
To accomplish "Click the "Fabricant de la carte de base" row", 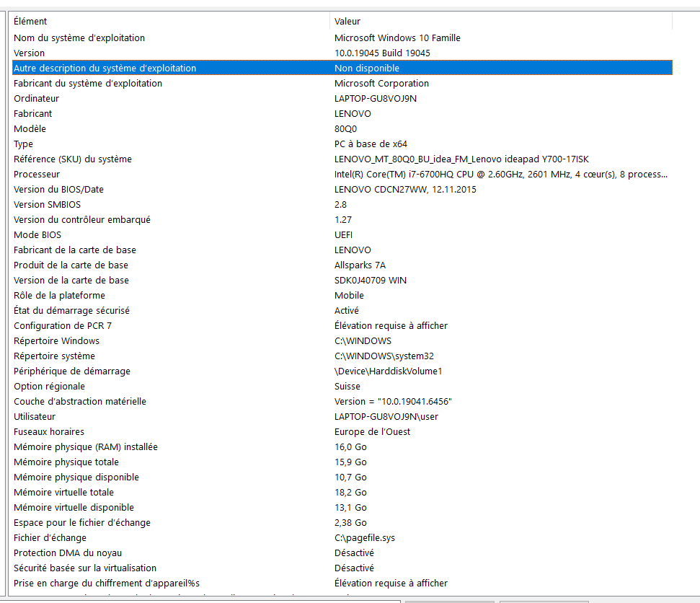I will (342, 250).
